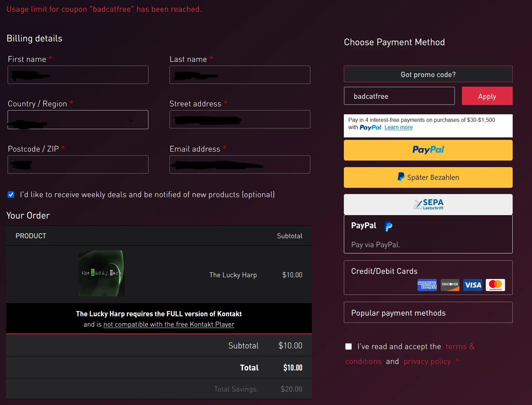
Task: Select the Pay via PayPal option
Action: (x=428, y=234)
